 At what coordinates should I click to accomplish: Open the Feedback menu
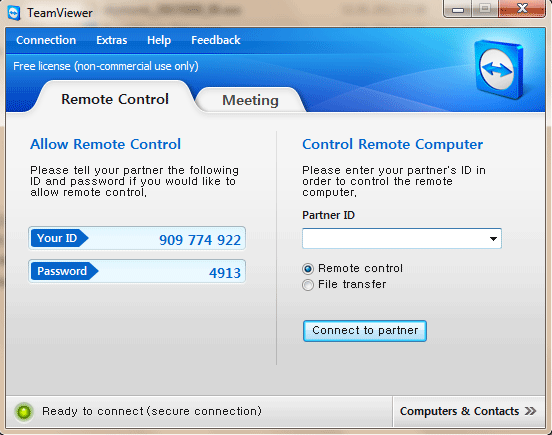215,40
